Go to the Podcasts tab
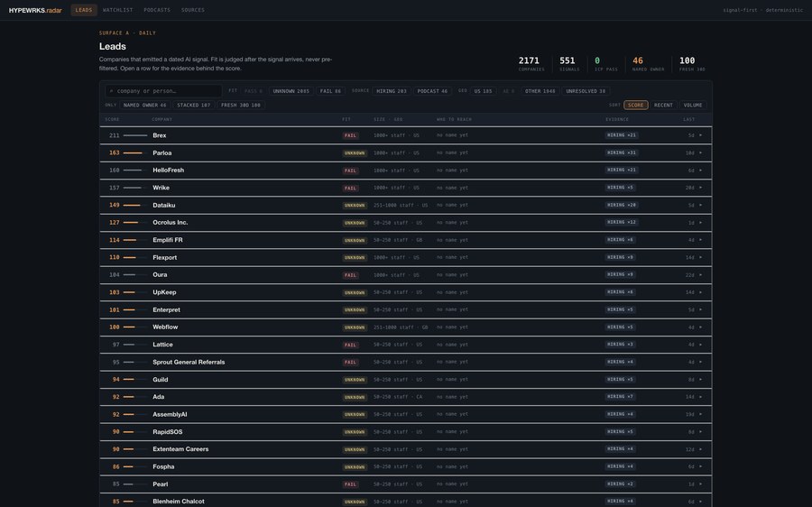This screenshot has height=507, width=812. click(157, 10)
